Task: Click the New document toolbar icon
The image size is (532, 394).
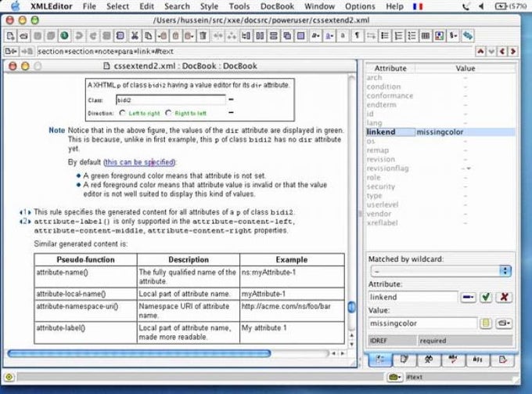Action: click(x=10, y=36)
